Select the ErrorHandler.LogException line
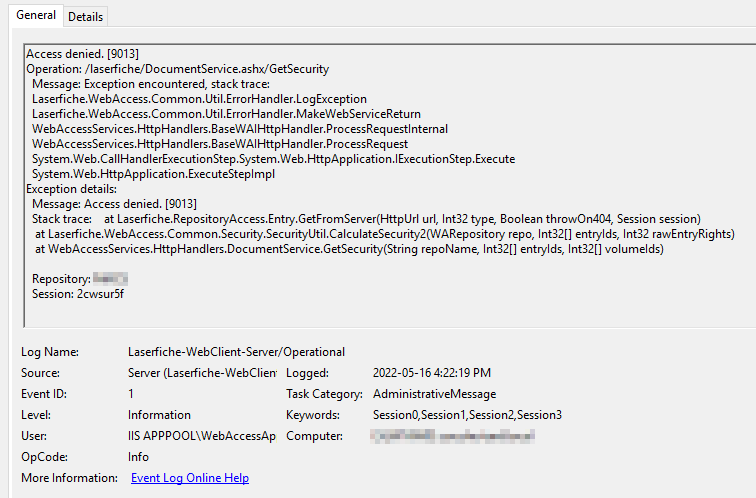The image size is (756, 498). (x=199, y=99)
